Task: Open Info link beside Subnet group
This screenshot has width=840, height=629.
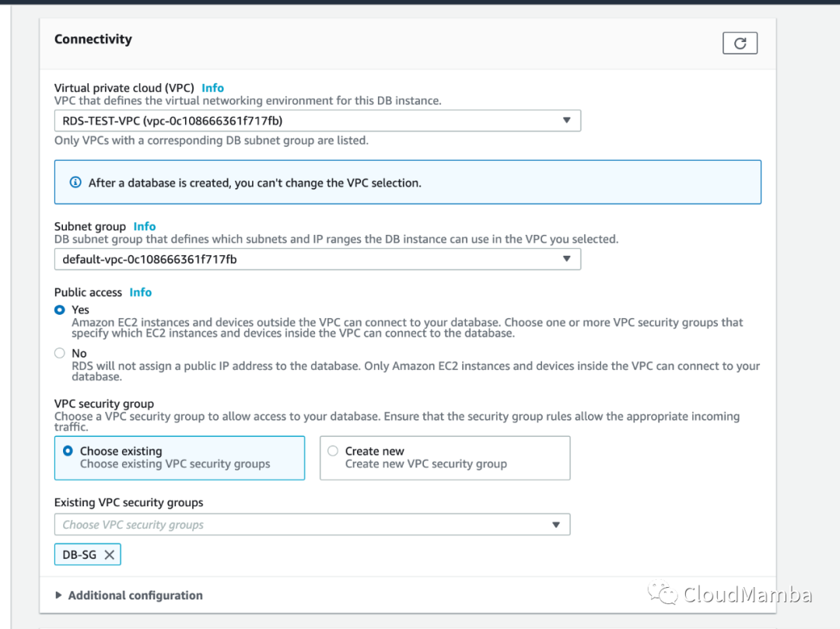Action: pyautogui.click(x=145, y=226)
